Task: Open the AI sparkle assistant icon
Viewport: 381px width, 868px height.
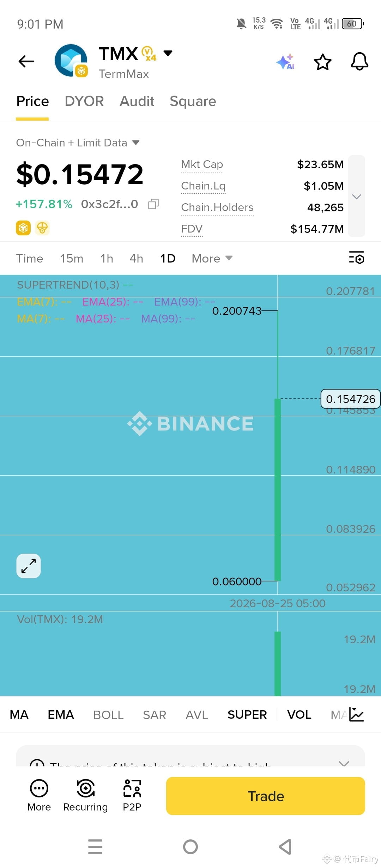Action: (x=285, y=62)
